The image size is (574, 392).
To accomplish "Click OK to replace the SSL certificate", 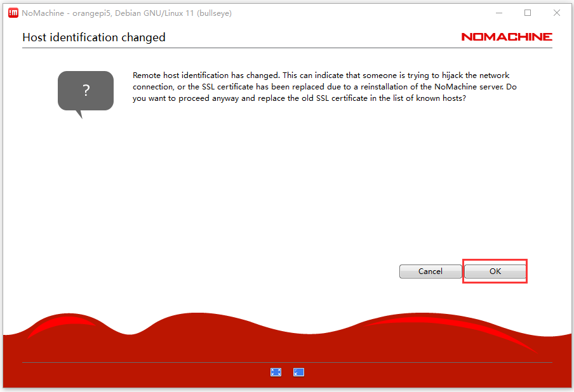I will [495, 271].
